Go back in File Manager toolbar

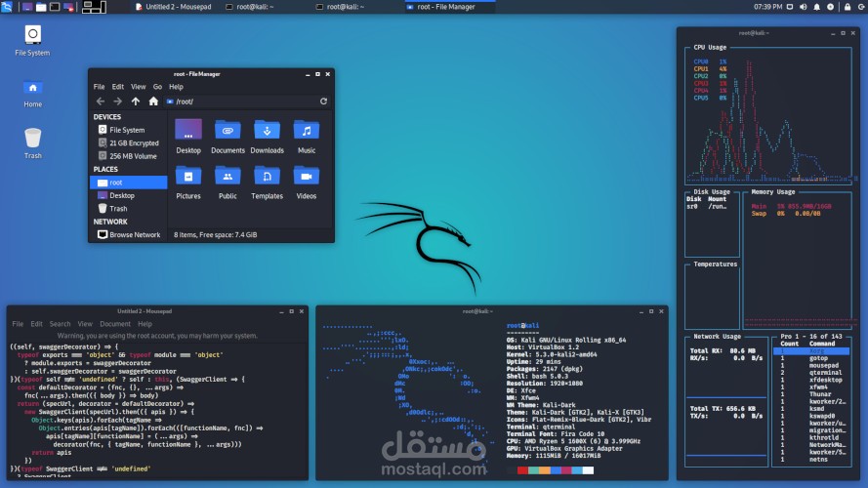(101, 102)
